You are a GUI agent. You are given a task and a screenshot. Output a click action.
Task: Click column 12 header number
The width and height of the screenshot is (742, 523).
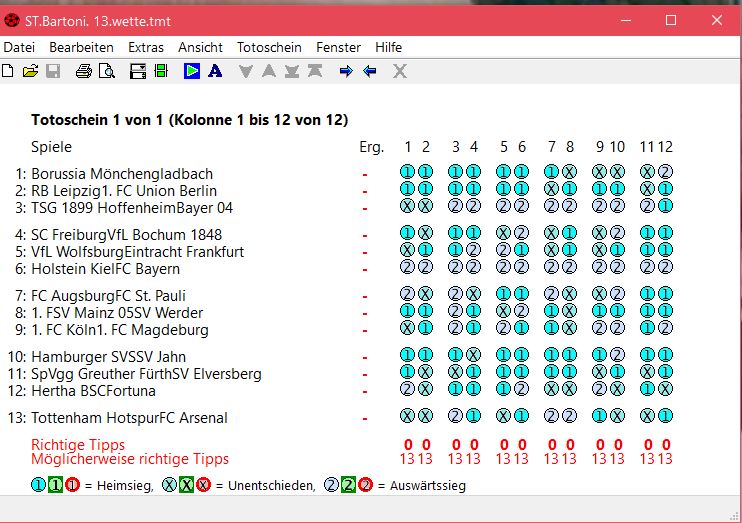point(665,147)
